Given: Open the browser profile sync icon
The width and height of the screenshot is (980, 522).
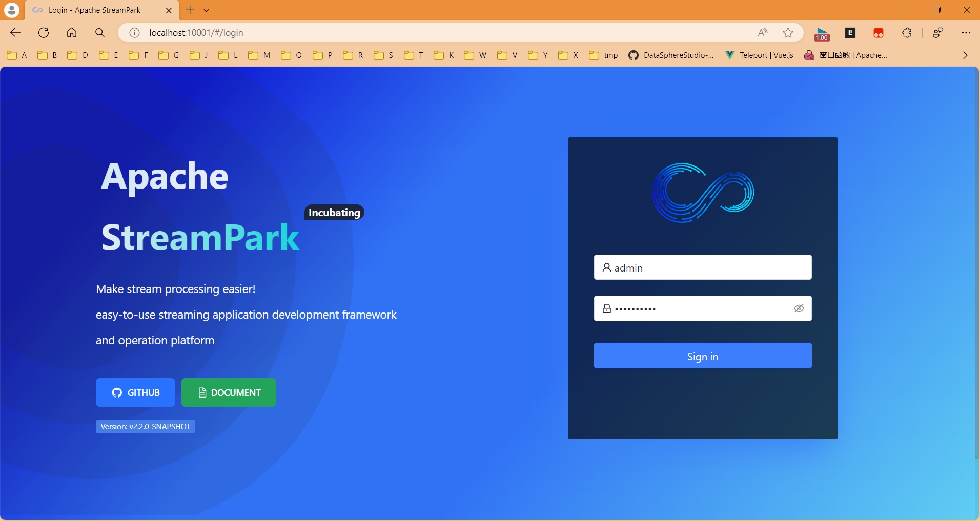Looking at the screenshot, I should 938,33.
